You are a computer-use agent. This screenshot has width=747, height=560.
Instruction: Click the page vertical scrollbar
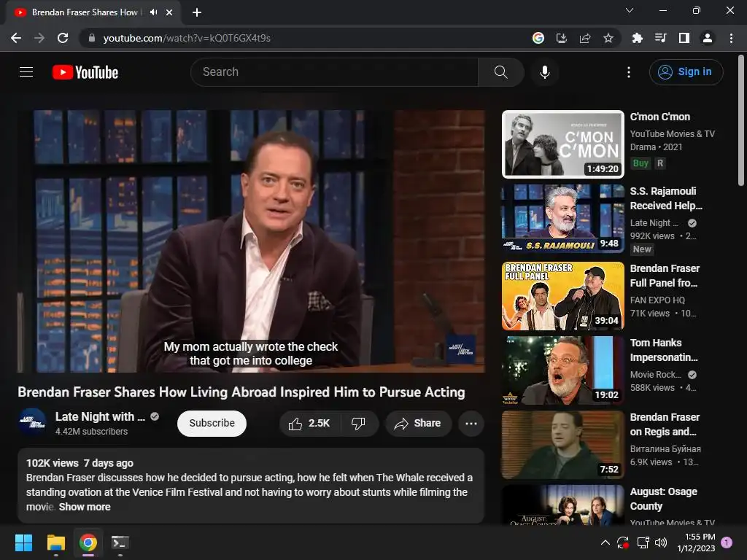tap(741, 120)
